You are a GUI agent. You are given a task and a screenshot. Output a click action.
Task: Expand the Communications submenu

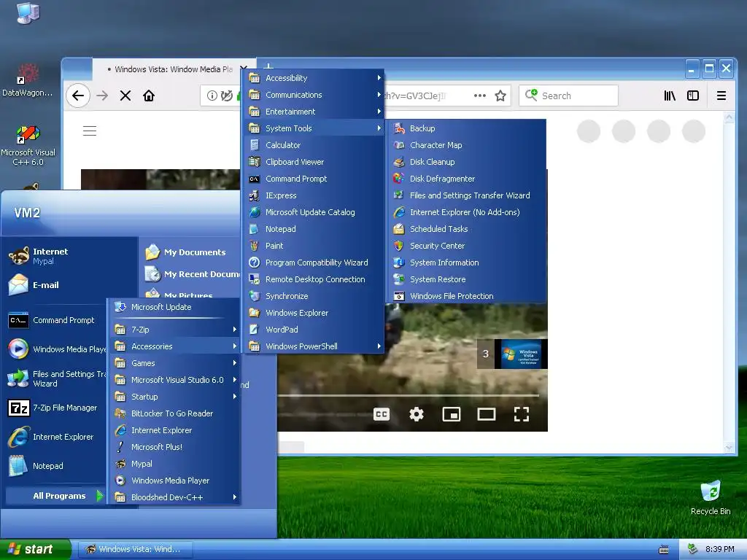[x=314, y=95]
